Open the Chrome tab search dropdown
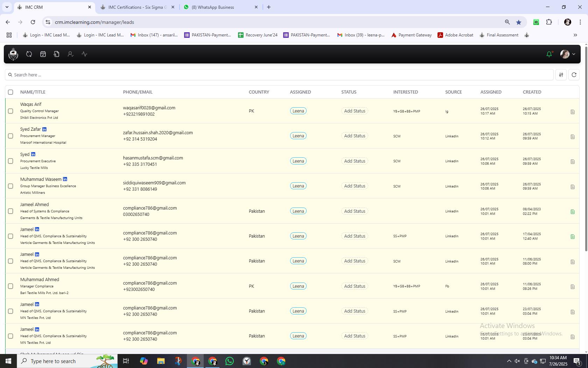The image size is (588, 368). click(7, 7)
